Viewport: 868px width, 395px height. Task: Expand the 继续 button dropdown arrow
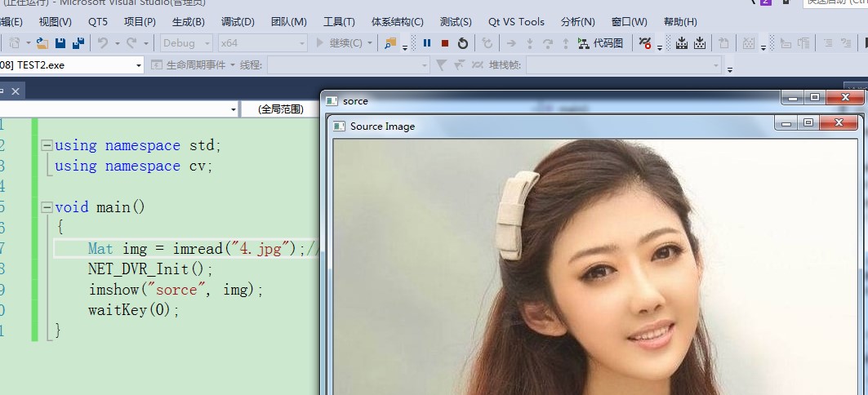[x=370, y=43]
